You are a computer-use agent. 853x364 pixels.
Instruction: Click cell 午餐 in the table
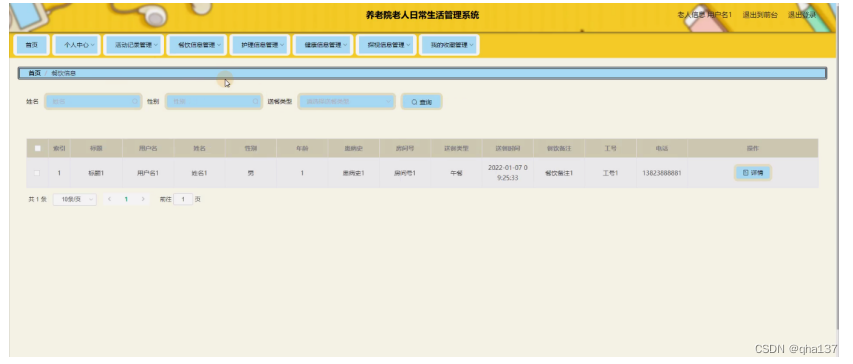pyautogui.click(x=456, y=173)
